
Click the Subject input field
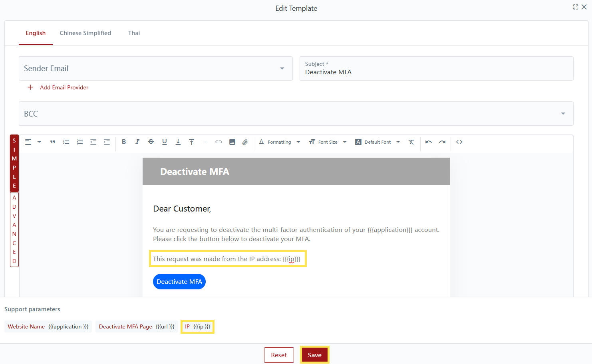(x=436, y=72)
